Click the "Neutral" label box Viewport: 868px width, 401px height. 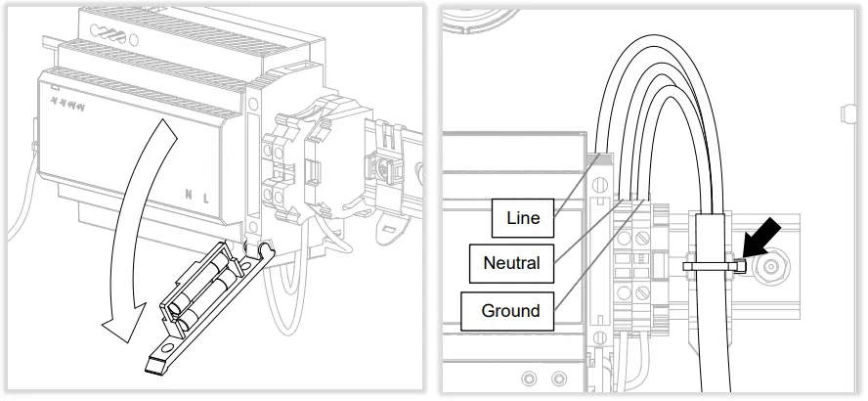coord(511,263)
